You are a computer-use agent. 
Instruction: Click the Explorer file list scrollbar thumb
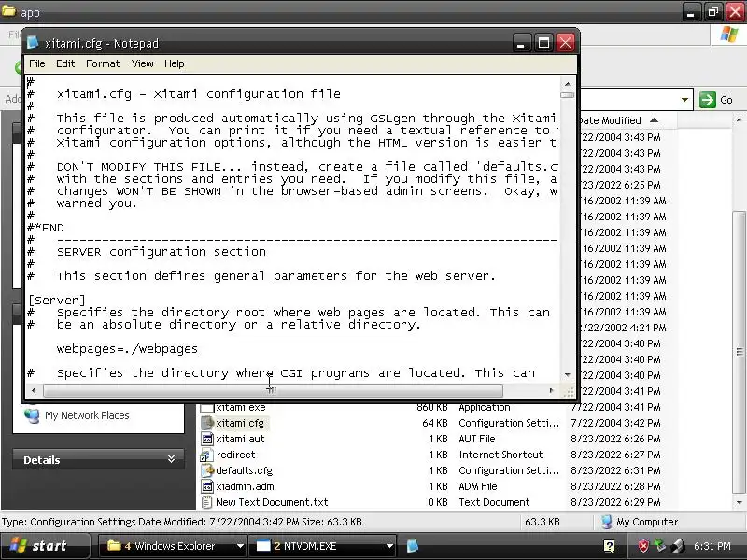click(739, 352)
